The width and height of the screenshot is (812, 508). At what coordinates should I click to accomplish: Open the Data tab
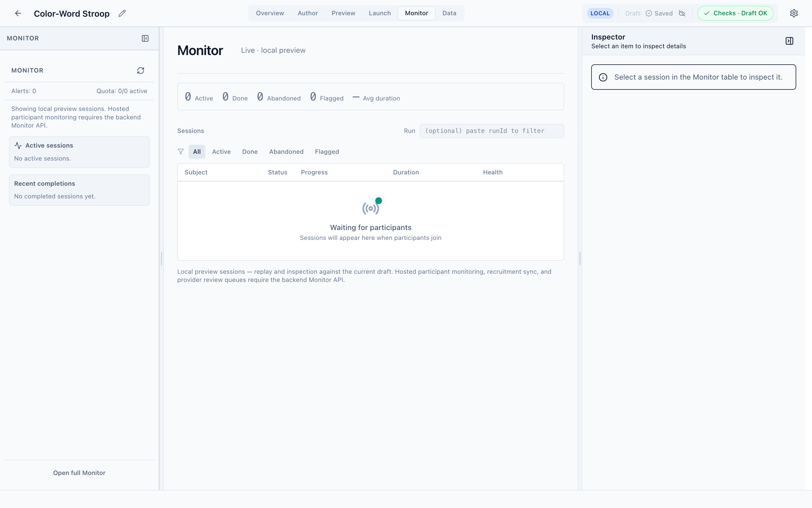pos(449,13)
